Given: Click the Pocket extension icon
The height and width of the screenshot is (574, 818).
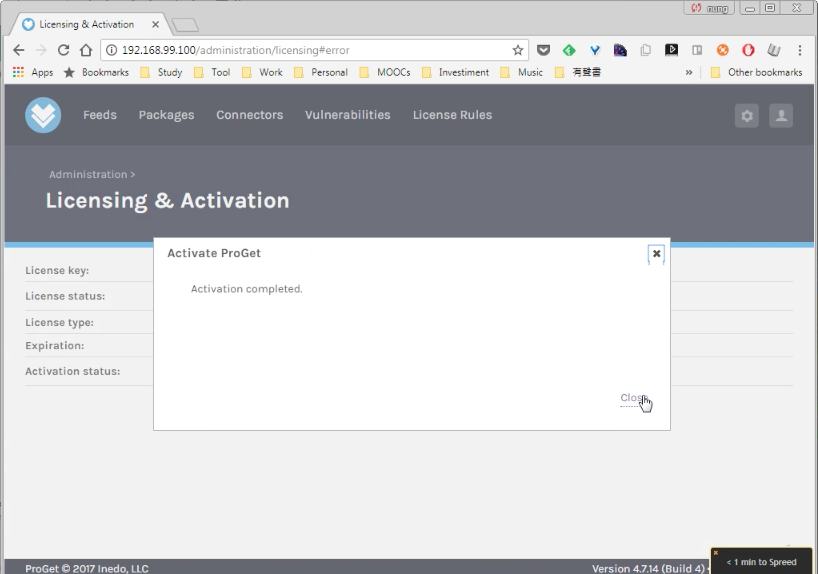Looking at the screenshot, I should click(543, 50).
